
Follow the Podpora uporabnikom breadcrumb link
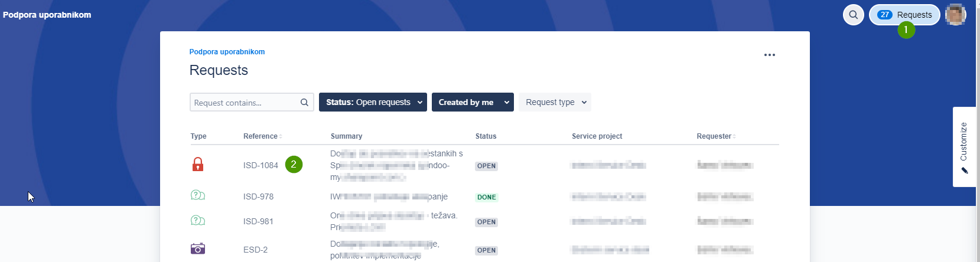coord(227,52)
